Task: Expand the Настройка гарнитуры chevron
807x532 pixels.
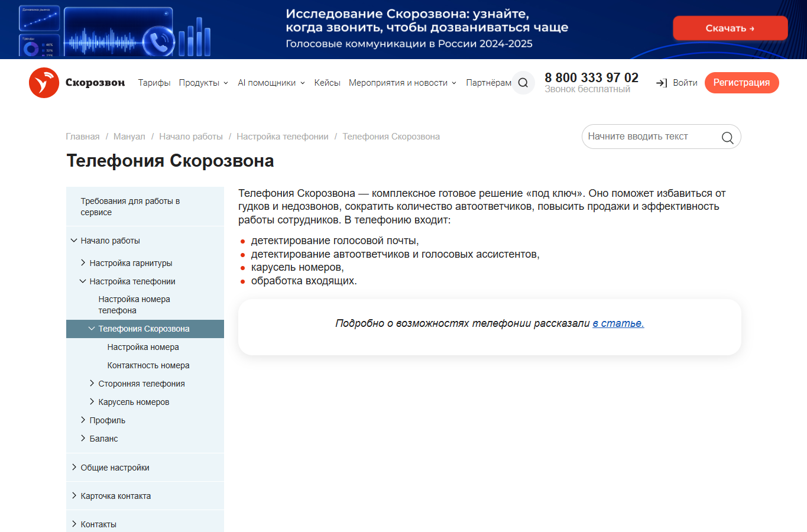Action: click(83, 262)
